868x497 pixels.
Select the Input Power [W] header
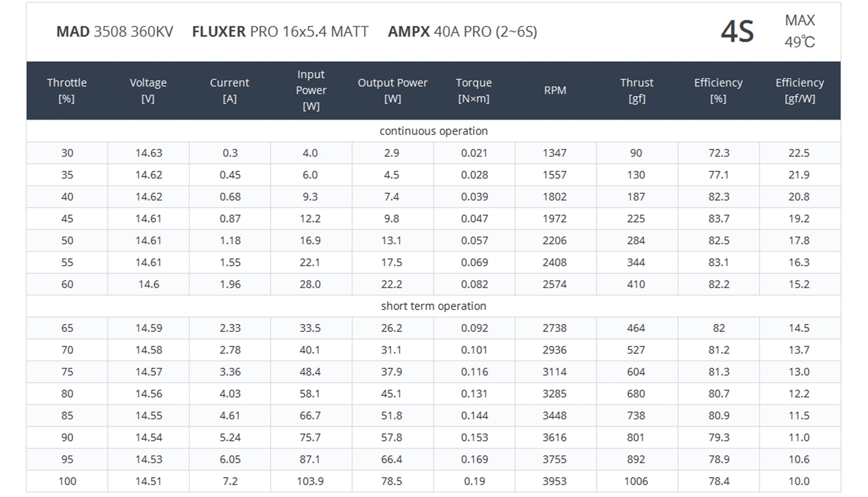(311, 90)
